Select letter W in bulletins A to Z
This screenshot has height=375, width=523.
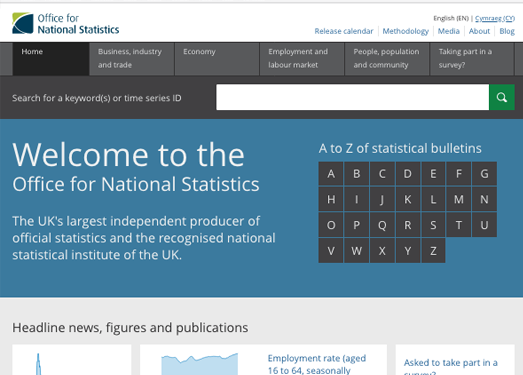click(x=357, y=251)
